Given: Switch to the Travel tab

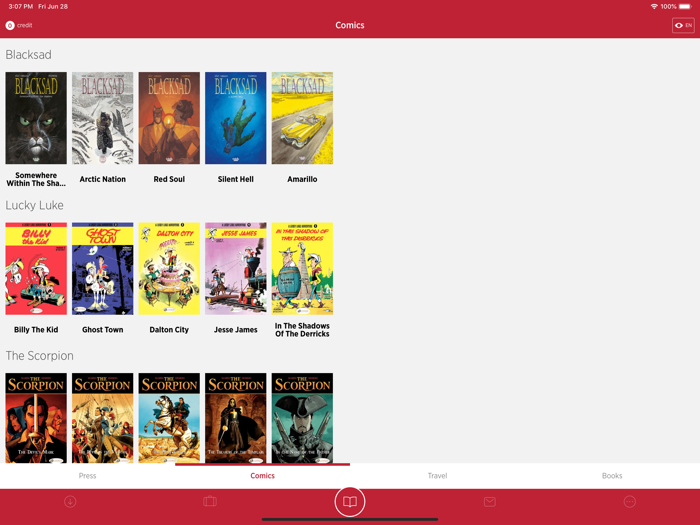Looking at the screenshot, I should [x=438, y=476].
